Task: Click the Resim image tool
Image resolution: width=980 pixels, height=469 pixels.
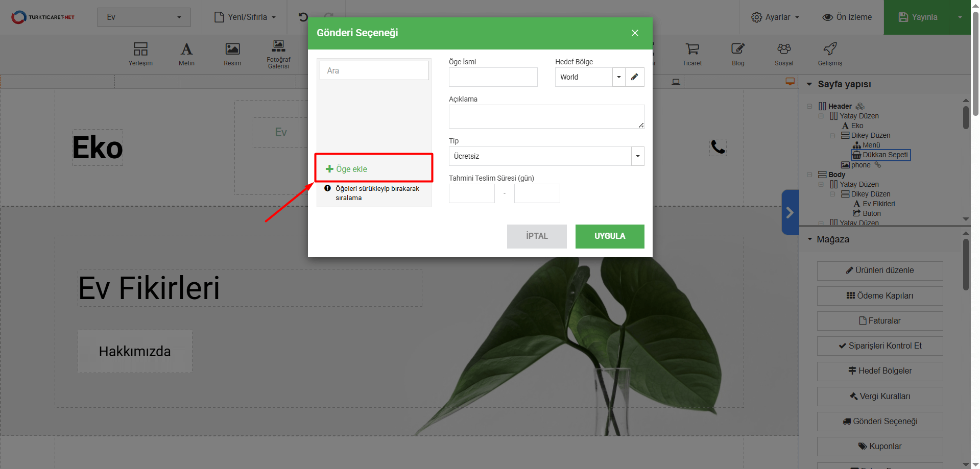Action: (232, 54)
